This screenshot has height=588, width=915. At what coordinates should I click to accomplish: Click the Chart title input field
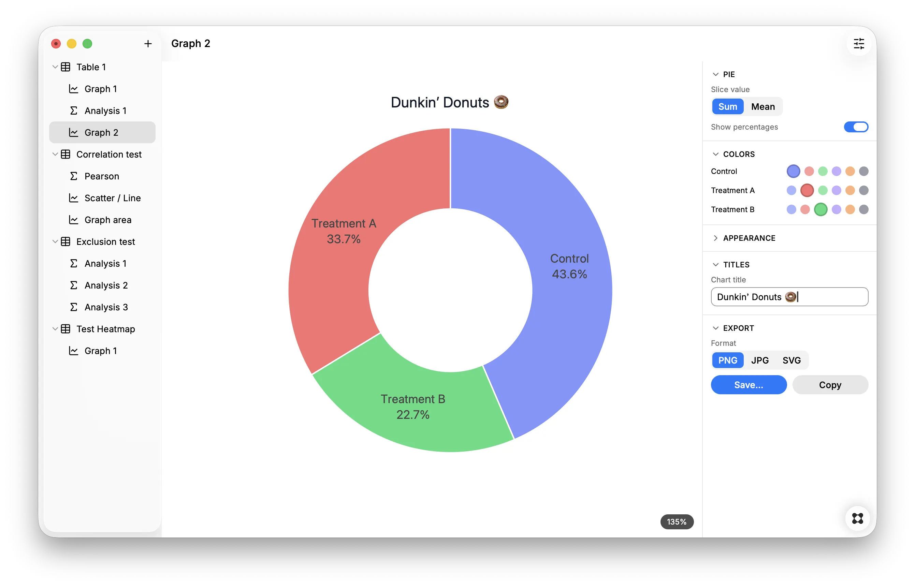click(789, 297)
